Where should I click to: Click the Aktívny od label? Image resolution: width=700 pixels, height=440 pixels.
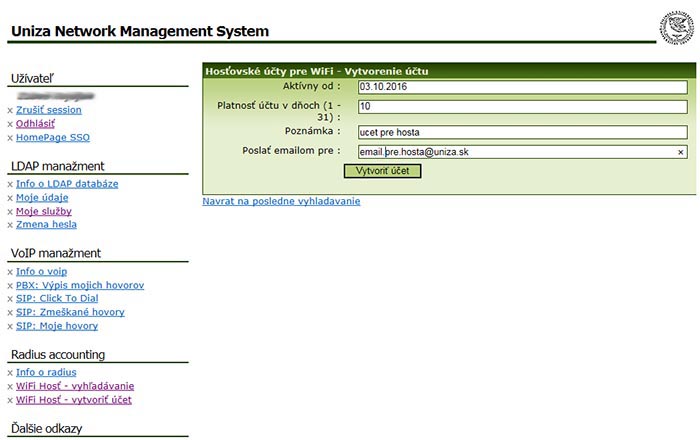312,86
